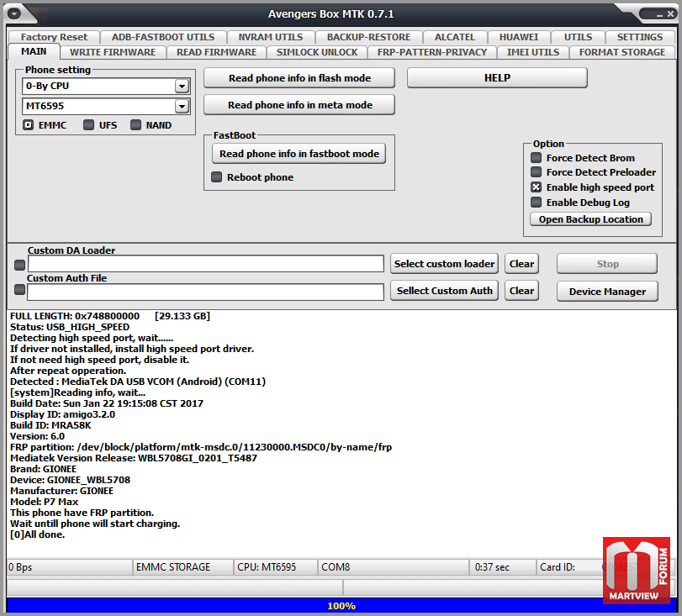Click the Custom DA Loader path field
The image size is (682, 616).
[x=206, y=264]
